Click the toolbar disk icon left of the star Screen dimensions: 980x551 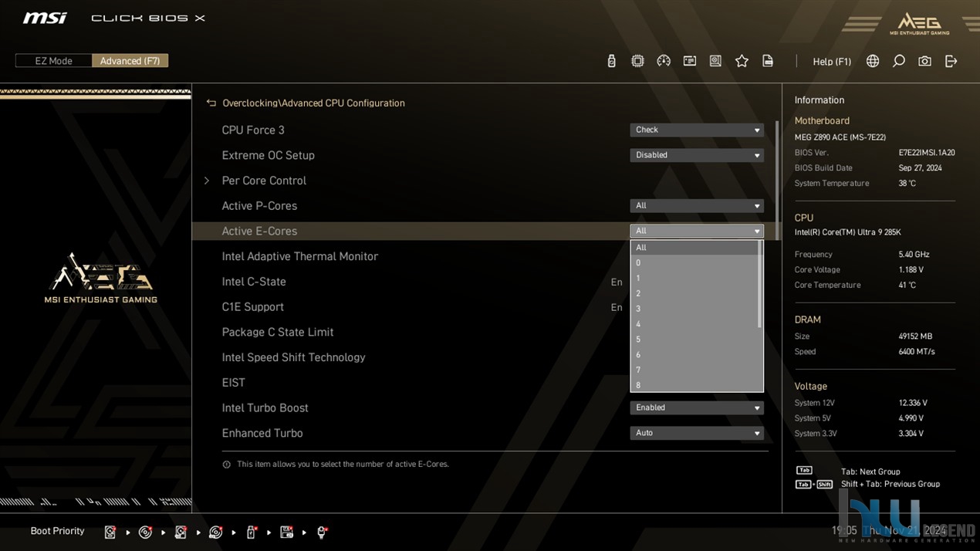(715, 61)
